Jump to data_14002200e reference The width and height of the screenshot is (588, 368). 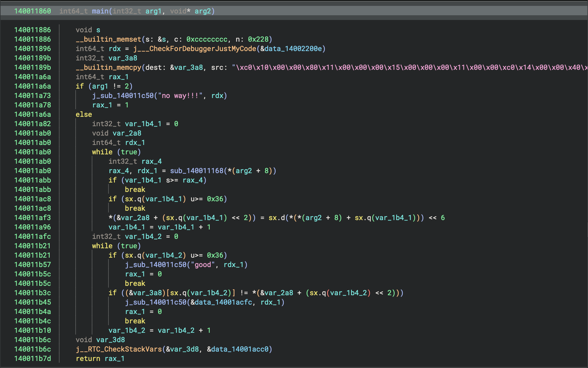tap(293, 49)
